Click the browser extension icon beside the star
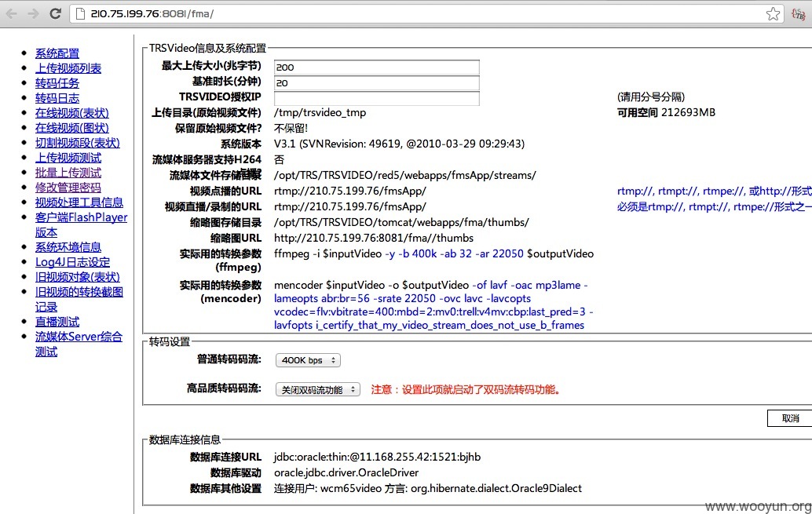Image resolution: width=812 pixels, height=514 pixels. 798,14
